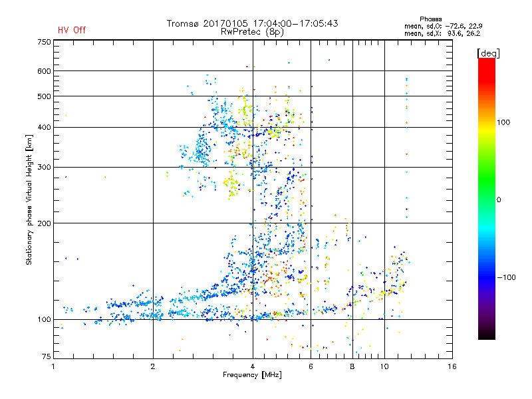Viewport: 532px width, 399px height.
Task: Click the frequency axis label 16
Action: (452, 366)
